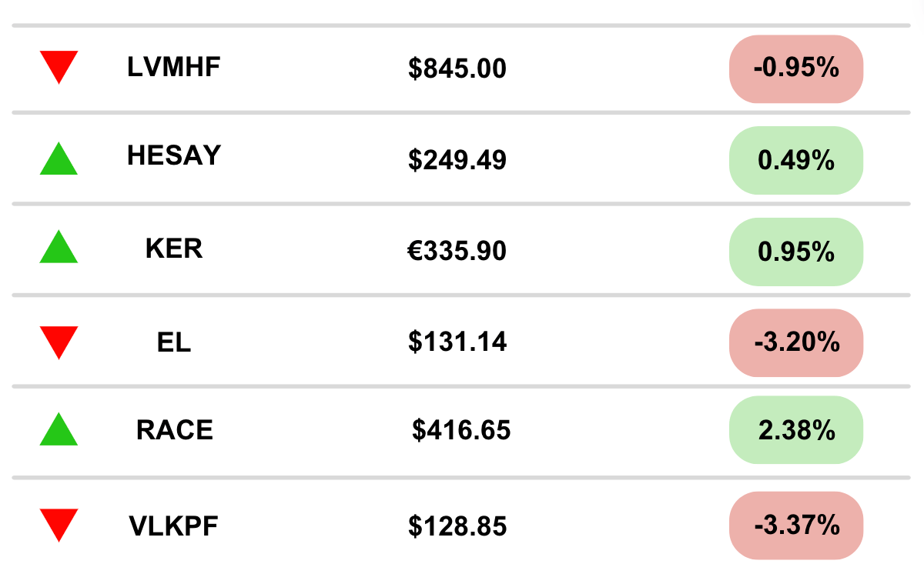Click the red down arrow beside VLKPF

(x=59, y=526)
